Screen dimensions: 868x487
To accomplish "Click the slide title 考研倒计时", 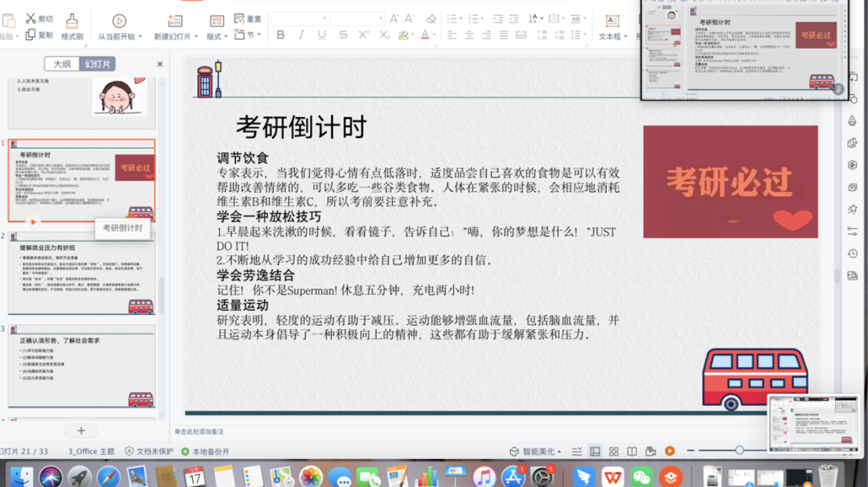I will coord(301,127).
